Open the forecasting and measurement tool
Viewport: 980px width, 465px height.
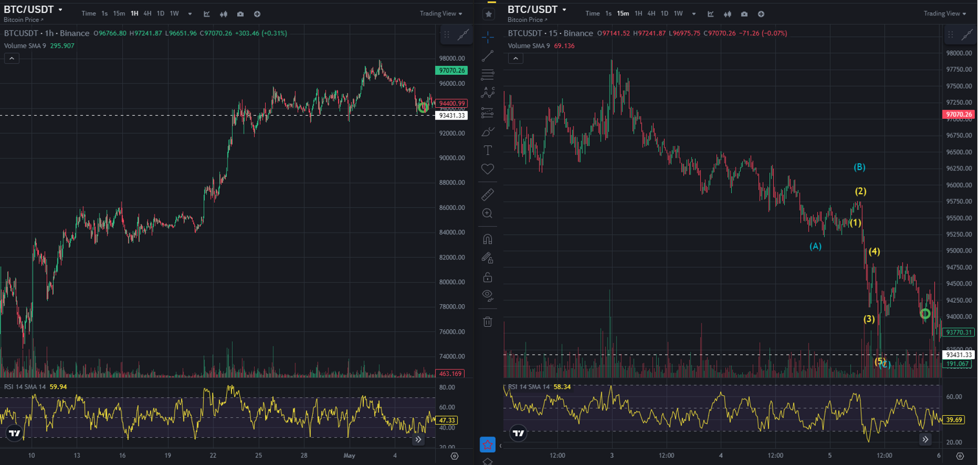(x=488, y=113)
